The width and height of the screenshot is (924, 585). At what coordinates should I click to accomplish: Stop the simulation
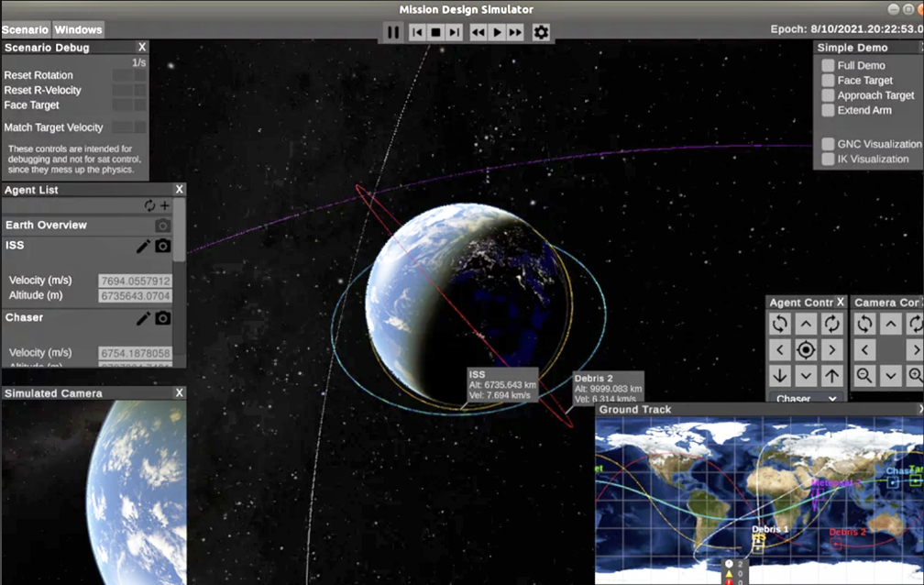[435, 32]
